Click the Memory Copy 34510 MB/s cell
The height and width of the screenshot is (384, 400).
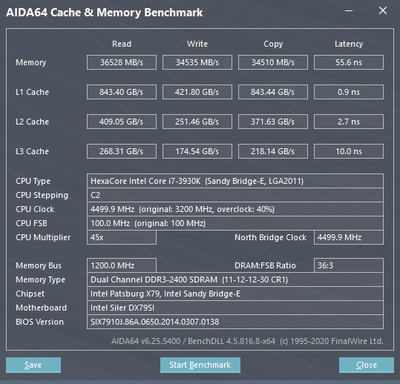point(273,62)
